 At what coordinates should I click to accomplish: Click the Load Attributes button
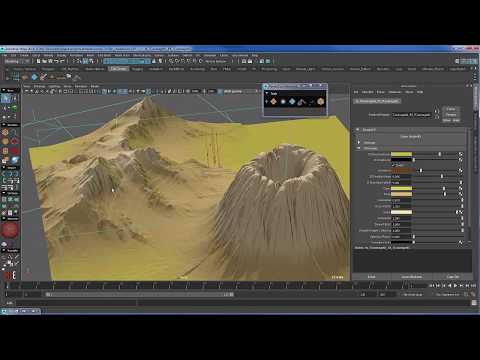pyautogui.click(x=412, y=277)
